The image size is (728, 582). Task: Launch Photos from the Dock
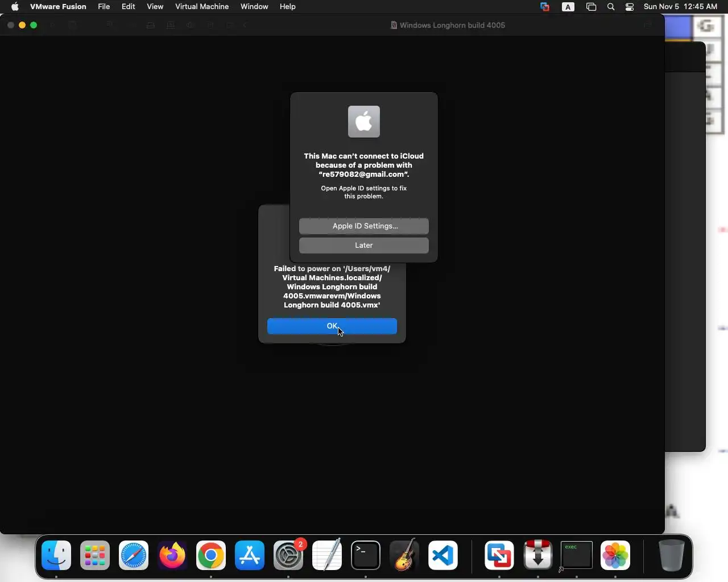(615, 555)
